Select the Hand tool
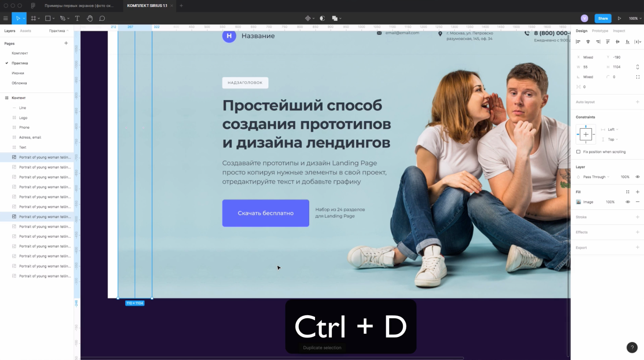The height and width of the screenshot is (360, 644). 90,18
